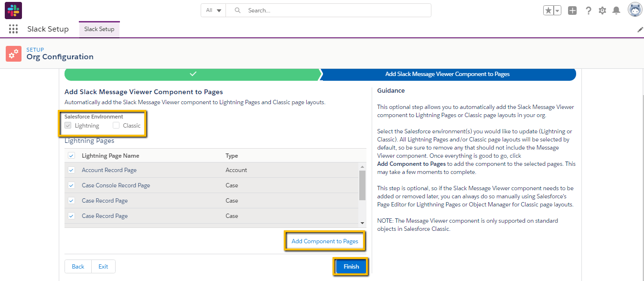Viewport: 644px width, 281px height.
Task: Uncheck the Case Console Record Page checkbox
Action: 71,185
